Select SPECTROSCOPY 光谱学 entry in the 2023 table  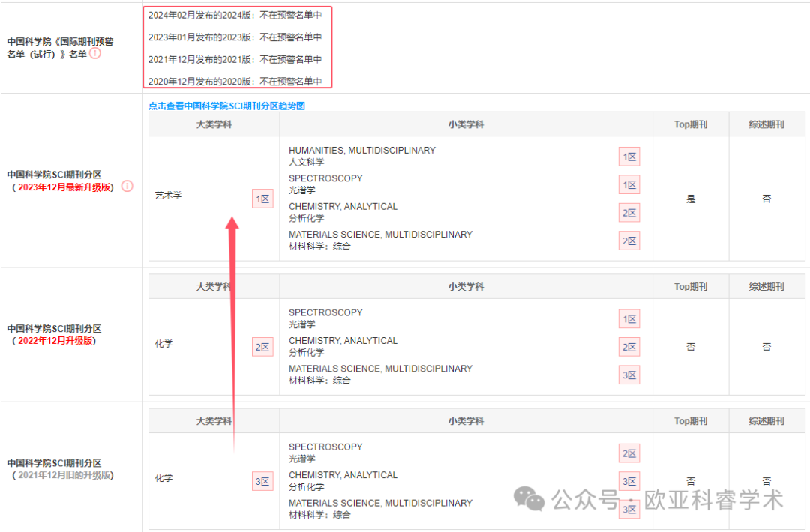(x=325, y=184)
